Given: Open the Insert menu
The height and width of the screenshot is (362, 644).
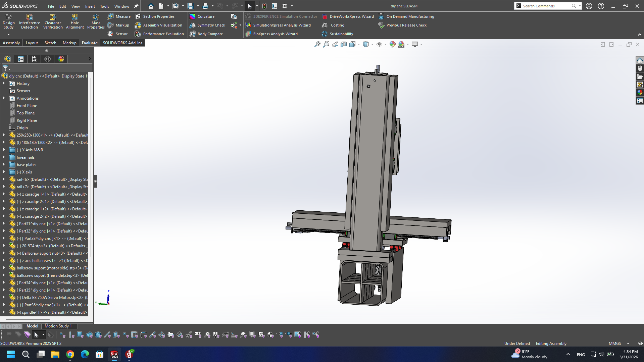Looking at the screenshot, I should click(x=90, y=6).
